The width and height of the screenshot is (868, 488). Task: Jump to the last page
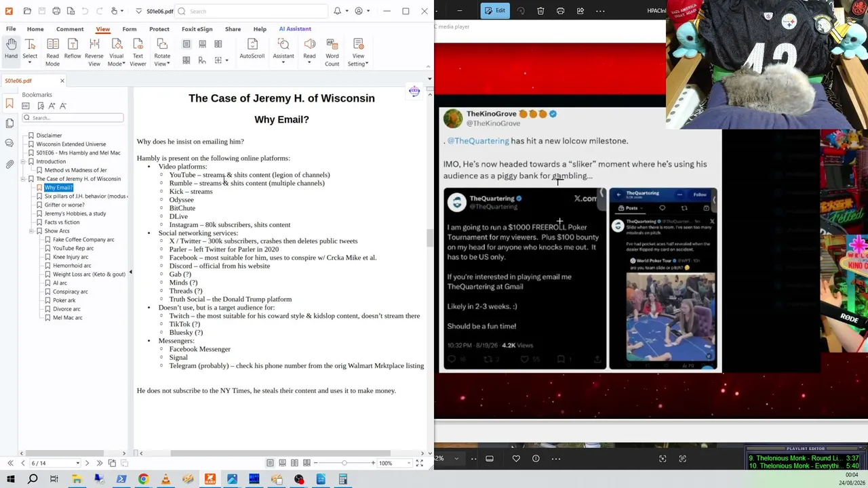99,463
